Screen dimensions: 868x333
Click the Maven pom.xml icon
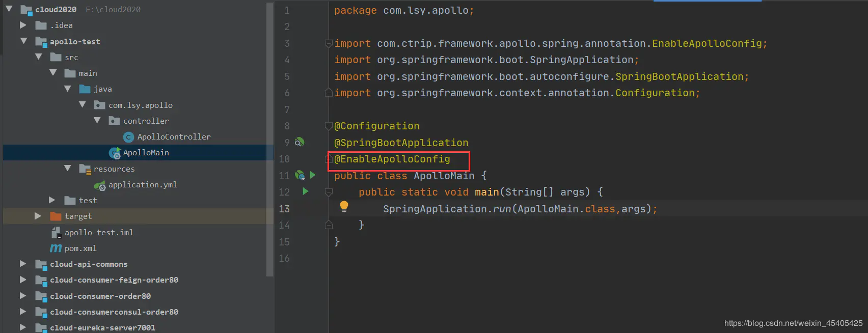[56, 248]
